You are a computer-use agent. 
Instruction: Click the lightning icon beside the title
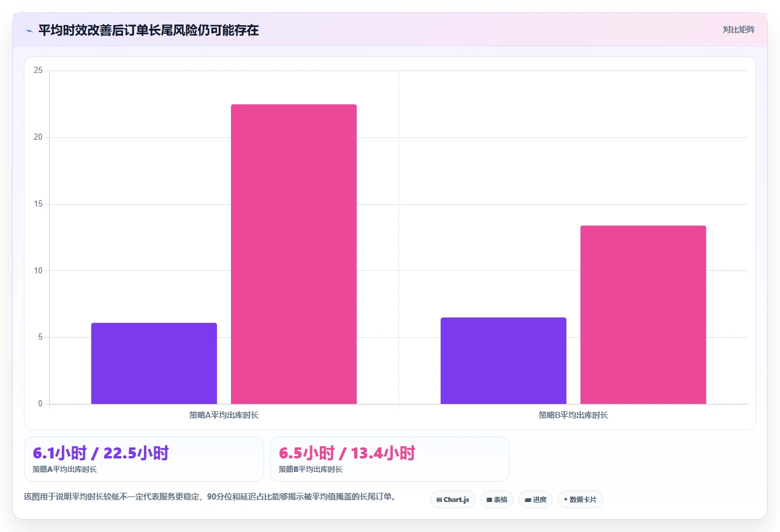[29, 30]
